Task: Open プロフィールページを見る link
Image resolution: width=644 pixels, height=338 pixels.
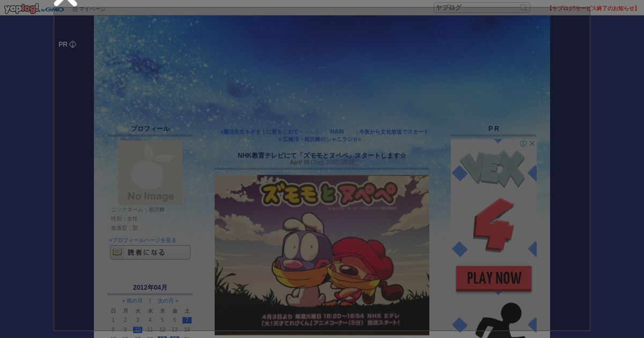Action: point(143,240)
